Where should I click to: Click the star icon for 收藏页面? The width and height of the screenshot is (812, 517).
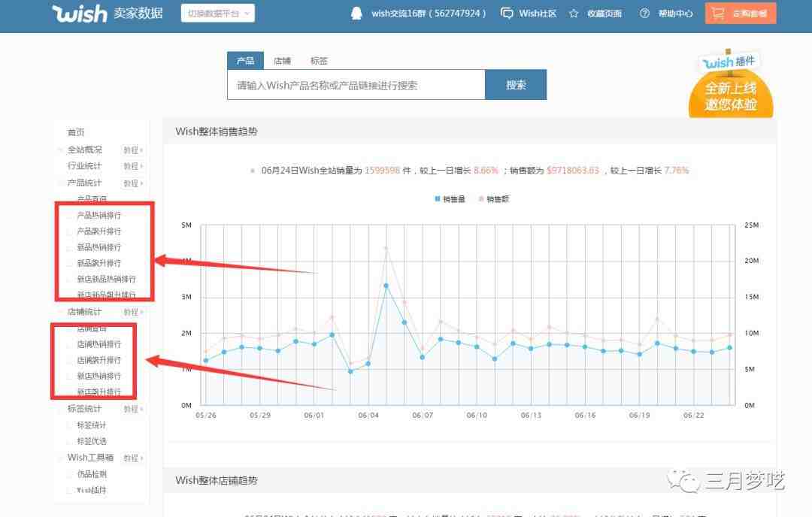coord(573,14)
